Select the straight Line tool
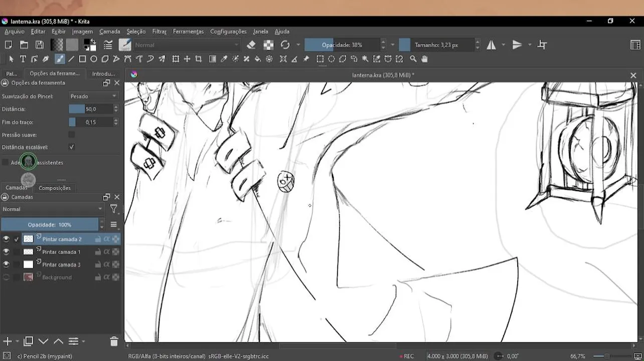The image size is (644, 361). click(71, 59)
